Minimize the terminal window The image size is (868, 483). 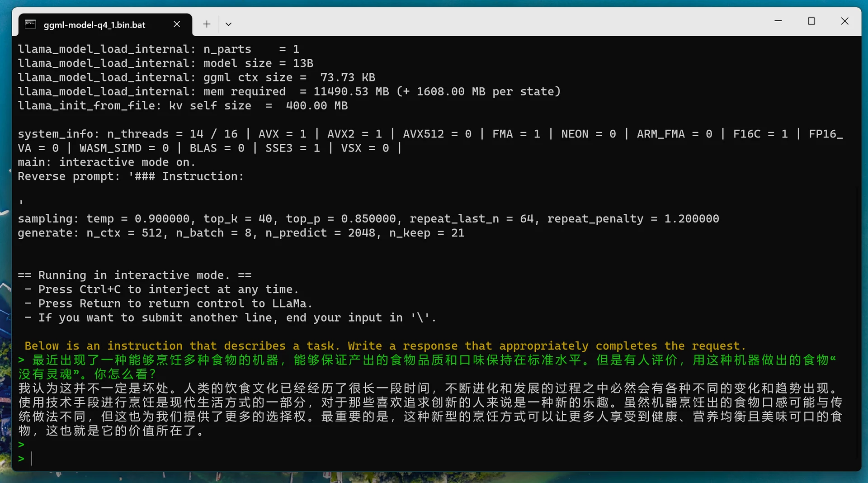778,21
